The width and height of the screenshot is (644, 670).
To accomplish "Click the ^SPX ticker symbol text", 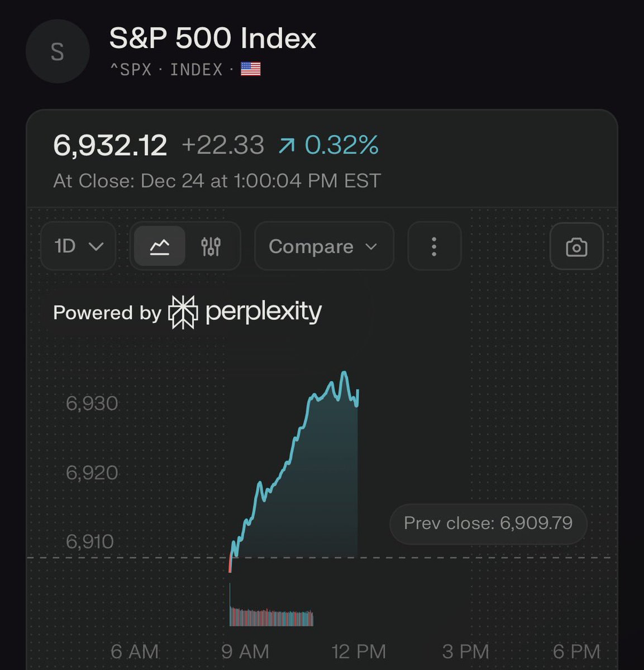I will 131,70.
